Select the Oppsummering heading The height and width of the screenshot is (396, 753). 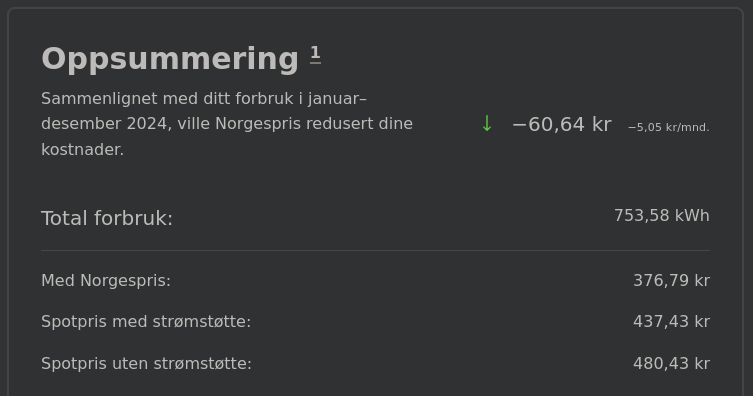tap(170, 59)
